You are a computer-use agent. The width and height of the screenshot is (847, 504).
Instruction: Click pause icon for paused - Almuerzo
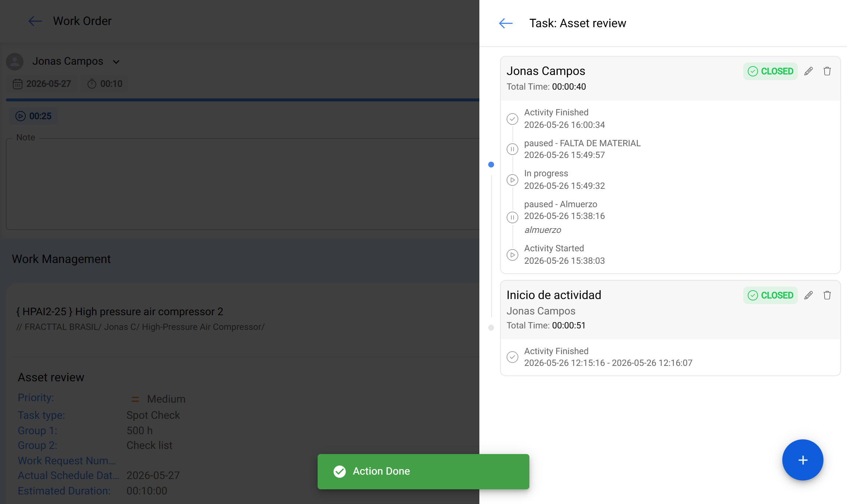512,217
